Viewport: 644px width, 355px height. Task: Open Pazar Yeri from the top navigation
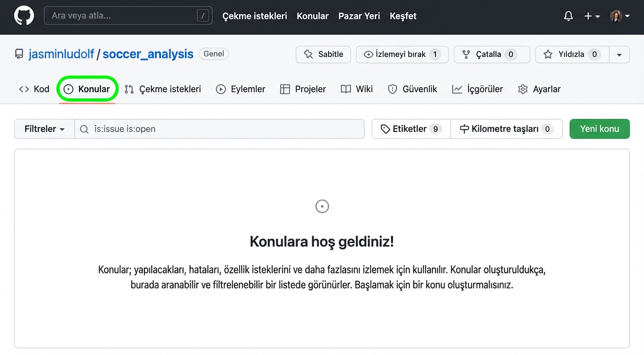pyautogui.click(x=359, y=16)
